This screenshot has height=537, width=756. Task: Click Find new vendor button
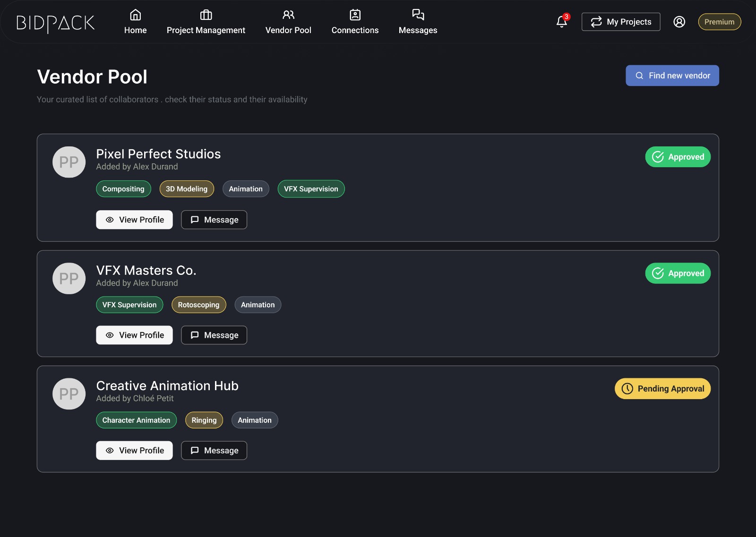[672, 76]
